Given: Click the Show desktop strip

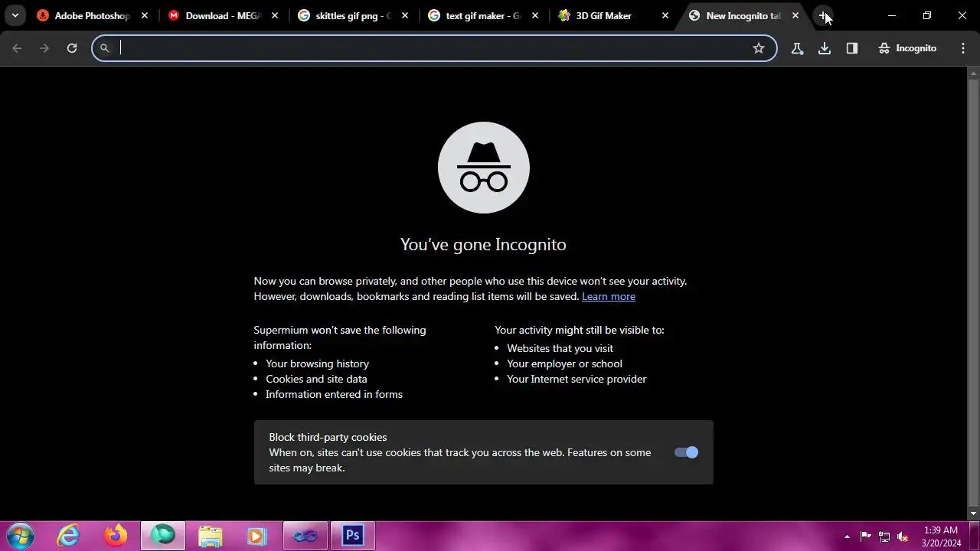Looking at the screenshot, I should (974, 536).
